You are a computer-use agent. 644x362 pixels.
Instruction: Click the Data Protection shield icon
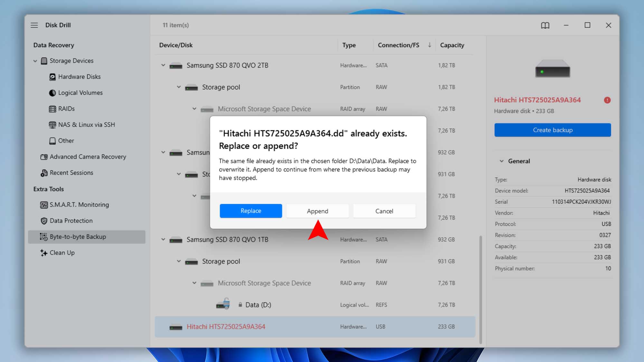point(44,221)
